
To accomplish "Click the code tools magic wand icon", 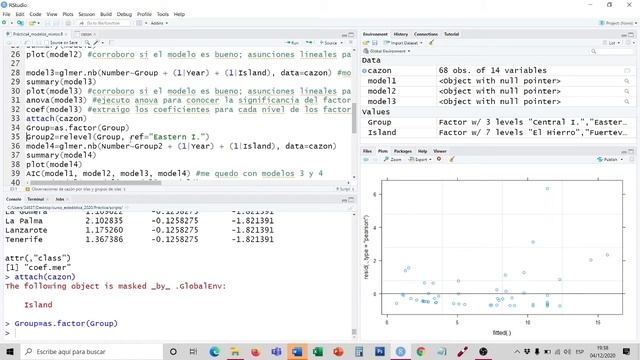I will point(96,42).
